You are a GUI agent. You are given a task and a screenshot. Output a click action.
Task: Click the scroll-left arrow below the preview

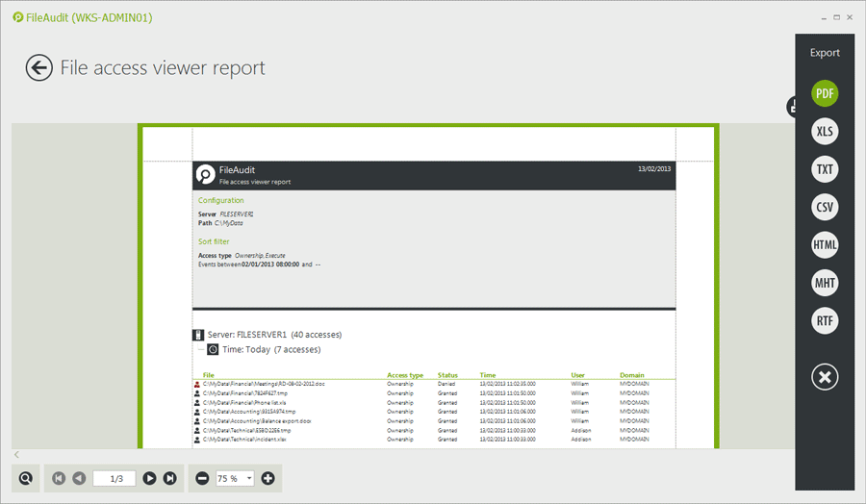(16, 454)
